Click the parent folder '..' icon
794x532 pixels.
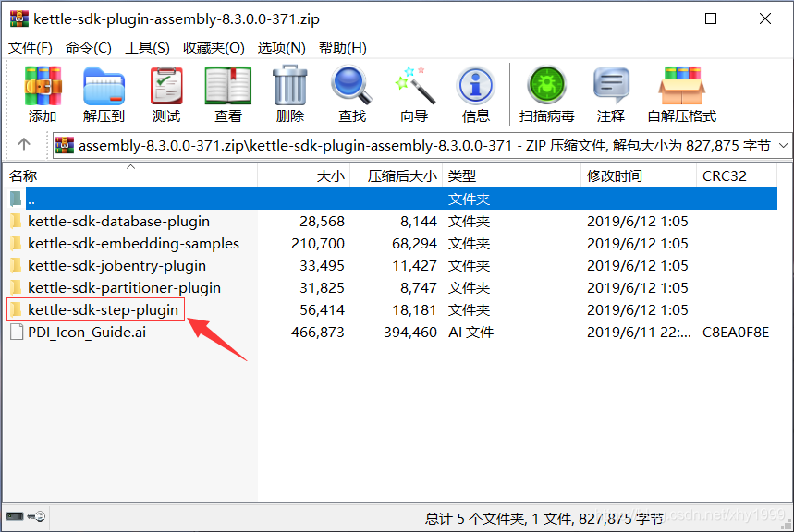17,199
